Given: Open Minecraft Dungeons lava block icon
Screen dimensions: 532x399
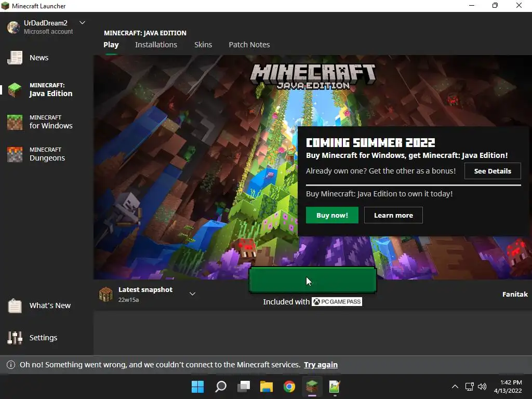Looking at the screenshot, I should point(15,154).
